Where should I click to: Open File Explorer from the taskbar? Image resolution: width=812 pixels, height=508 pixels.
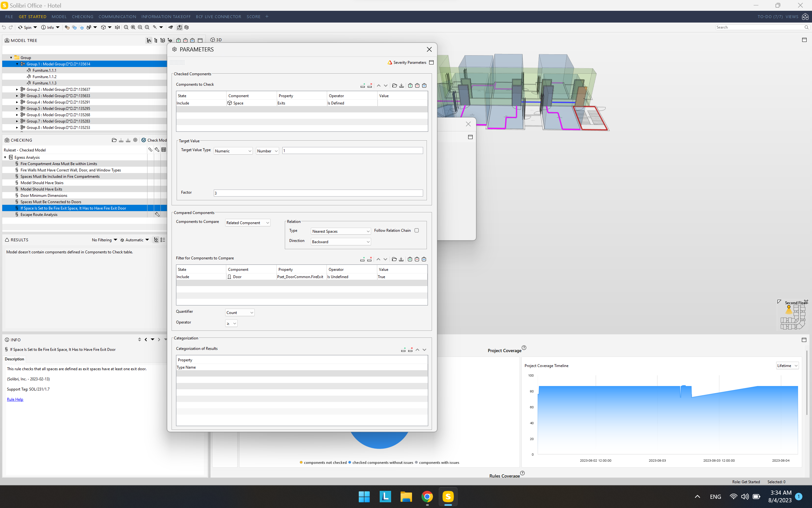point(406,496)
